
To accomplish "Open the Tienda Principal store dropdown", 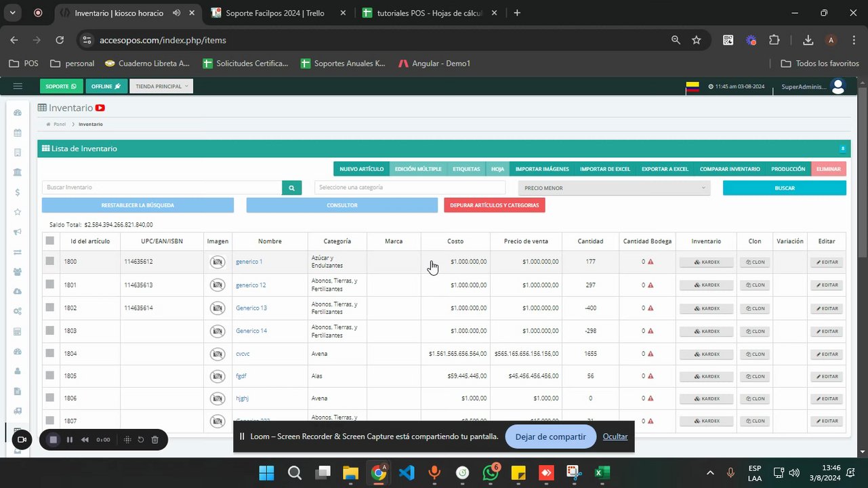I will click(161, 86).
